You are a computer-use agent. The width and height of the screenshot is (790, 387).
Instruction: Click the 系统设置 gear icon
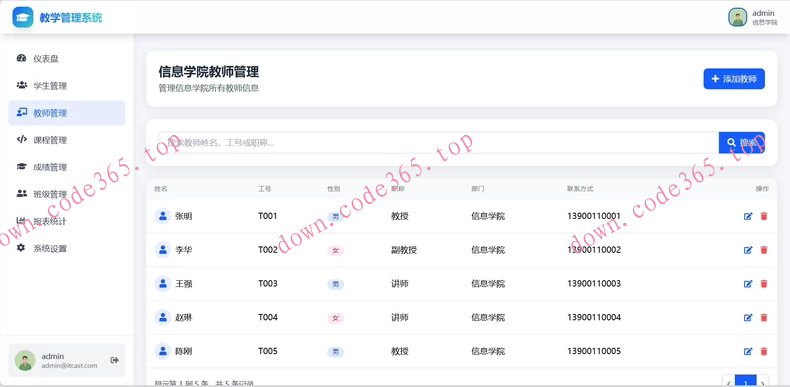tap(21, 248)
